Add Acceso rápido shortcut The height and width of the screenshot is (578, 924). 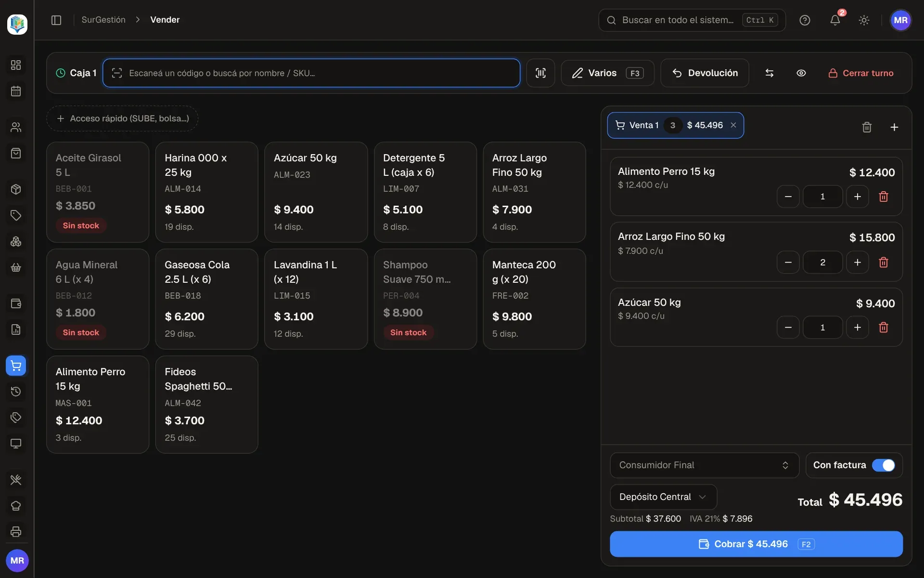[122, 118]
